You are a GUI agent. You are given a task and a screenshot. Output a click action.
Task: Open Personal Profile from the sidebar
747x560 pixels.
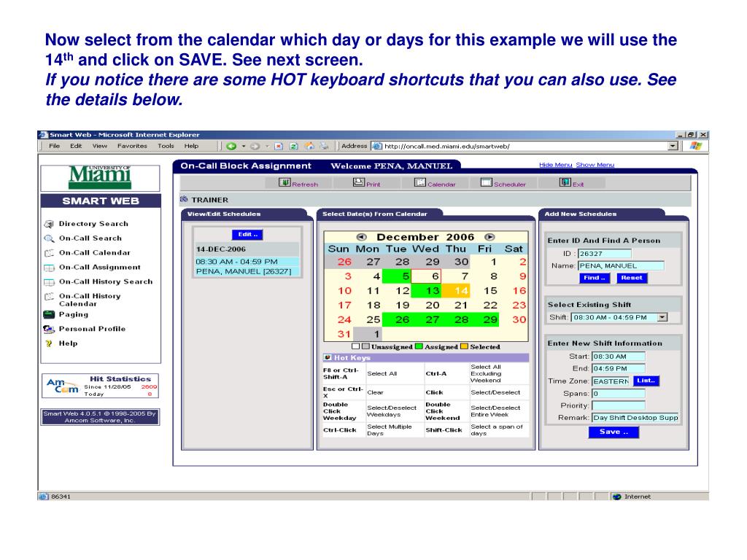pyautogui.click(x=92, y=329)
